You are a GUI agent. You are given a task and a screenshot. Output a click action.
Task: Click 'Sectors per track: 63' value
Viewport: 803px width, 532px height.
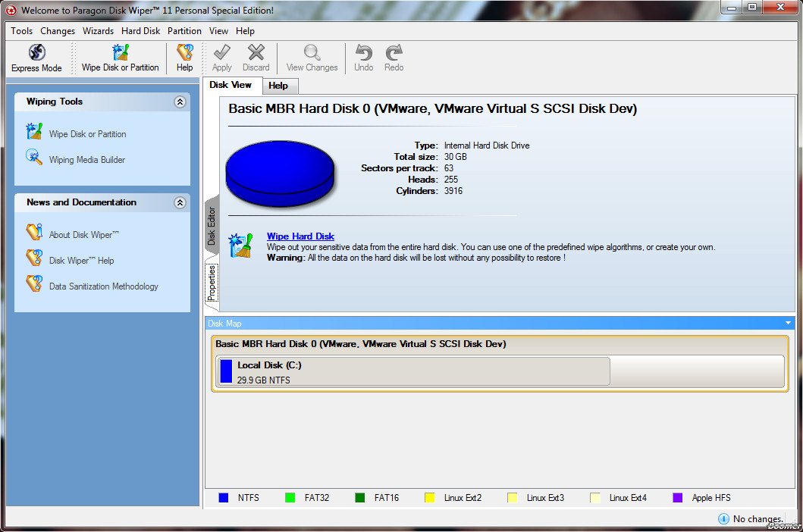449,168
